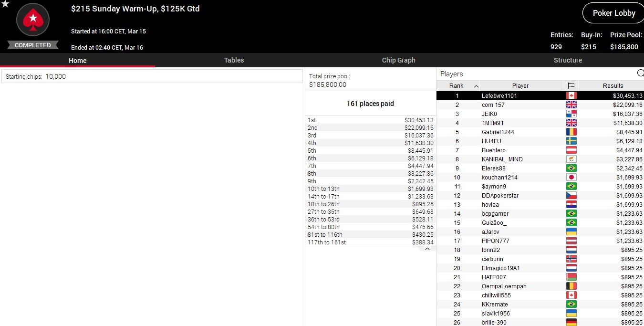Open the Poker Lobby button

tap(613, 13)
